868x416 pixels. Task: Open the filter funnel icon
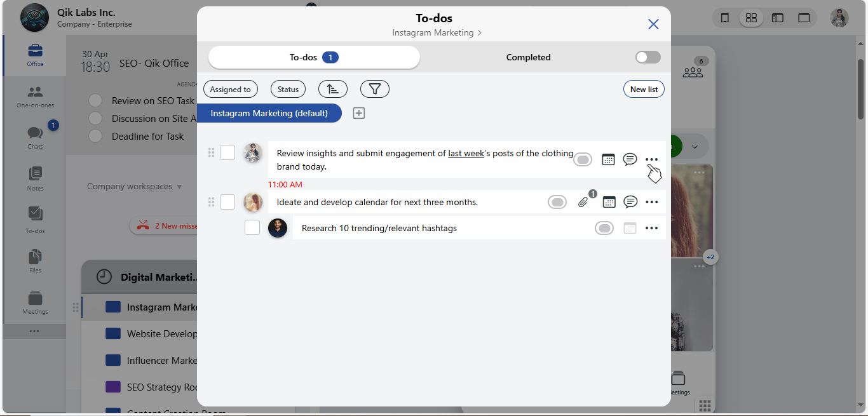point(374,90)
